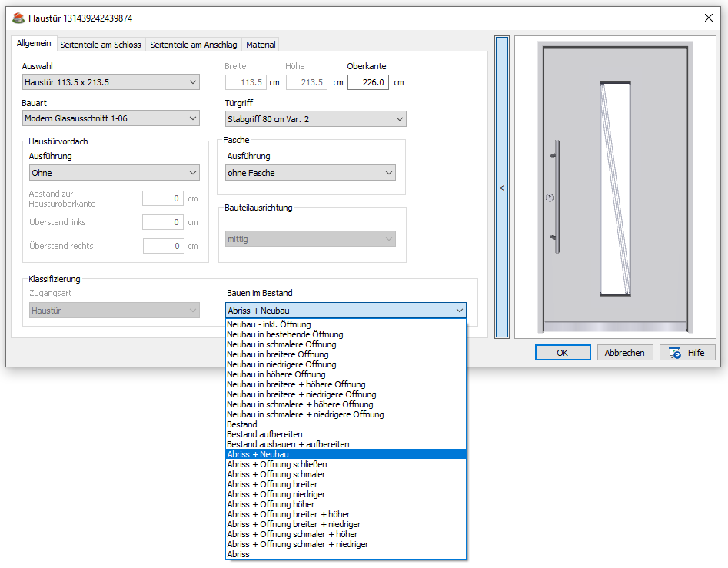Image resolution: width=728 pixels, height=568 pixels.
Task: Confirm dialog with OK button
Action: pyautogui.click(x=563, y=352)
